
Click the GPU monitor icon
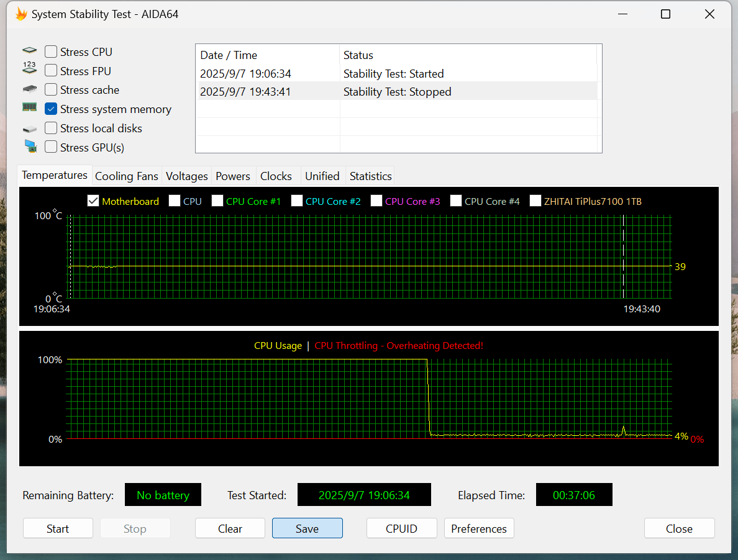coord(30,147)
